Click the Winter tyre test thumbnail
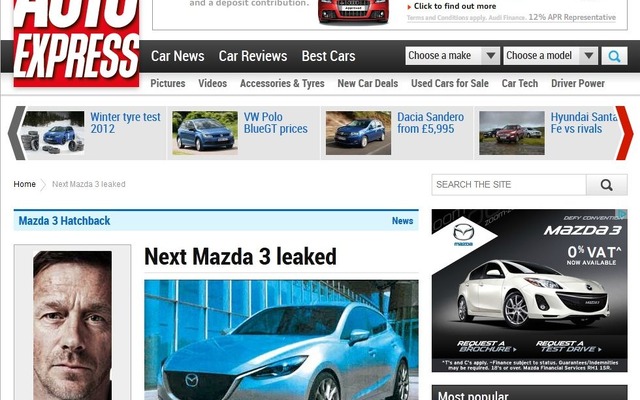The width and height of the screenshot is (640, 400). pos(53,133)
